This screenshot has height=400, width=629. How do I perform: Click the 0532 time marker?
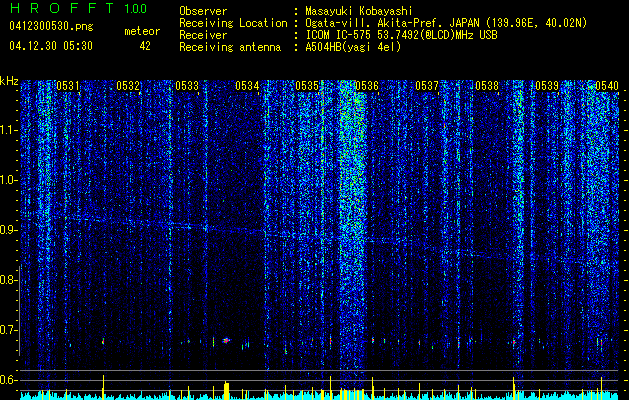pyautogui.click(x=128, y=86)
